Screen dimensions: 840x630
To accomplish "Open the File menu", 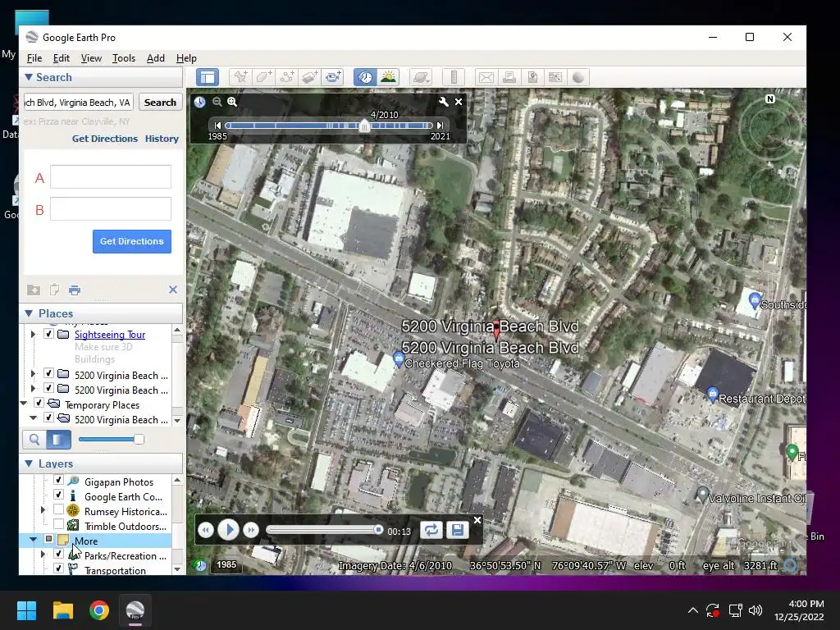I will [x=34, y=58].
